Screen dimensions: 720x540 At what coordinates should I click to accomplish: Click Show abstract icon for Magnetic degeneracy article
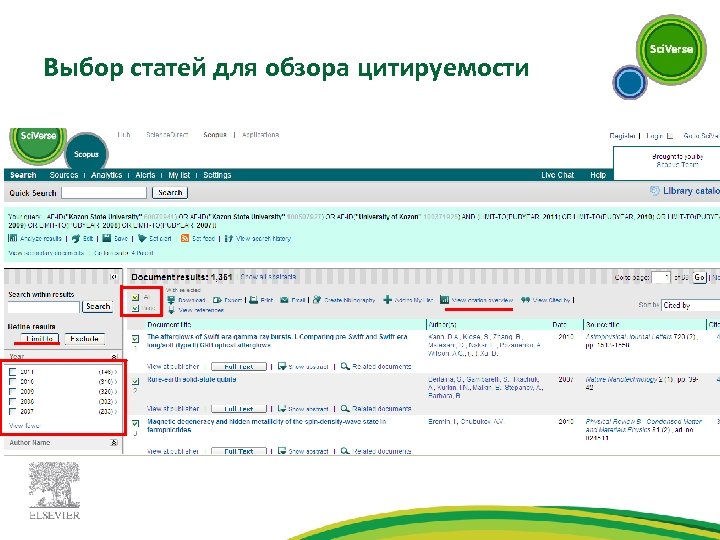click(x=282, y=451)
